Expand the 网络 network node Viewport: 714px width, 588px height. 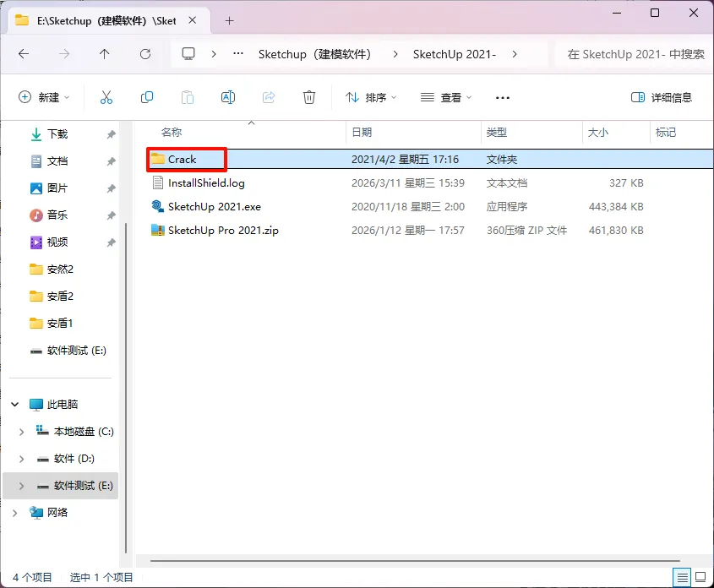(15, 513)
